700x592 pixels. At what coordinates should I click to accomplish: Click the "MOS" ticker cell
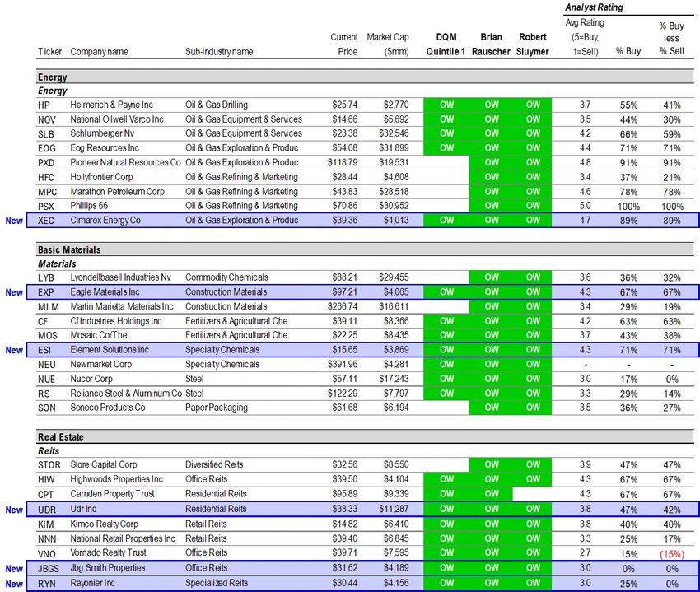47,335
